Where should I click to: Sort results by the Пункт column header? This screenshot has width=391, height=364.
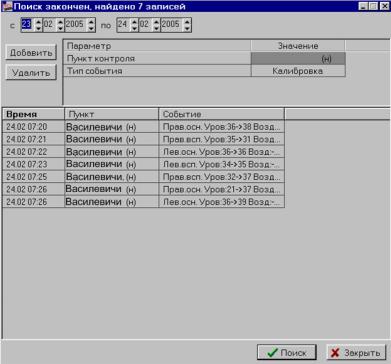tap(111, 114)
